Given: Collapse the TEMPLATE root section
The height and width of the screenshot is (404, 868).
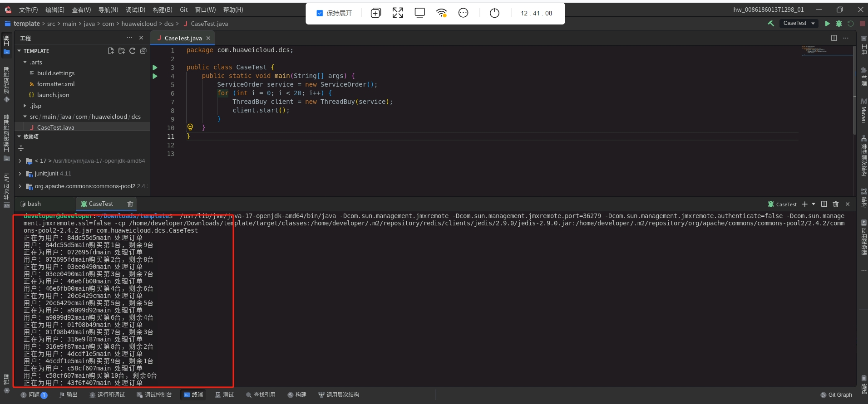Looking at the screenshot, I should click(x=19, y=51).
